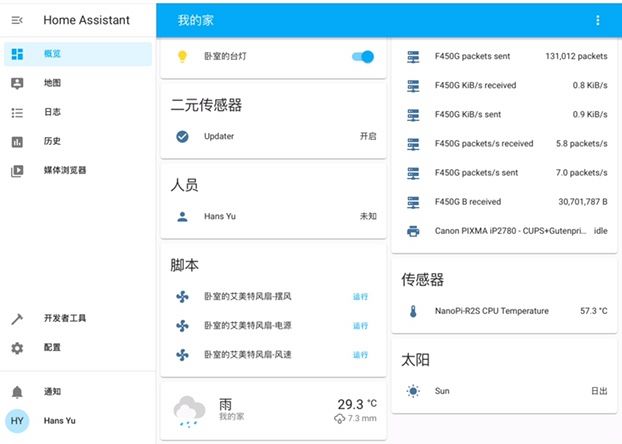Toggle the 卧室的台灯 lamp switch

click(363, 57)
